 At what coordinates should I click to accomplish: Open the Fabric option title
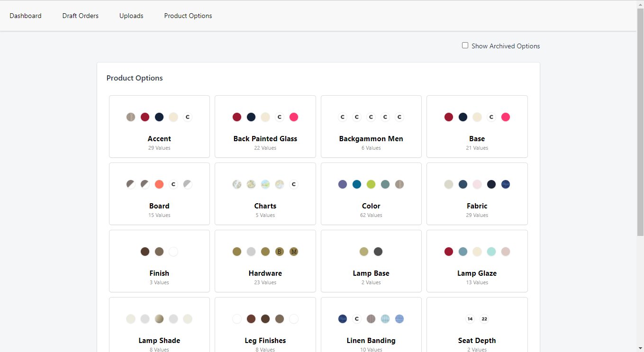[x=477, y=206]
